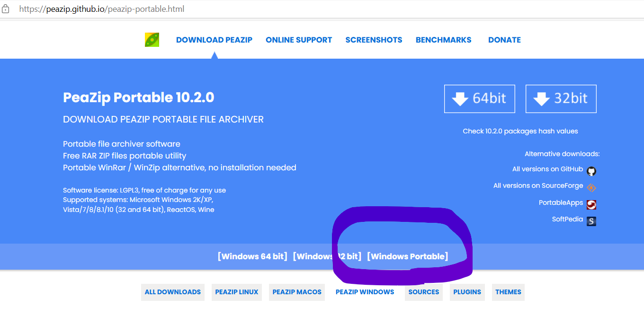The width and height of the screenshot is (644, 316).
Task: Open the All Downloads tab
Action: 173,292
